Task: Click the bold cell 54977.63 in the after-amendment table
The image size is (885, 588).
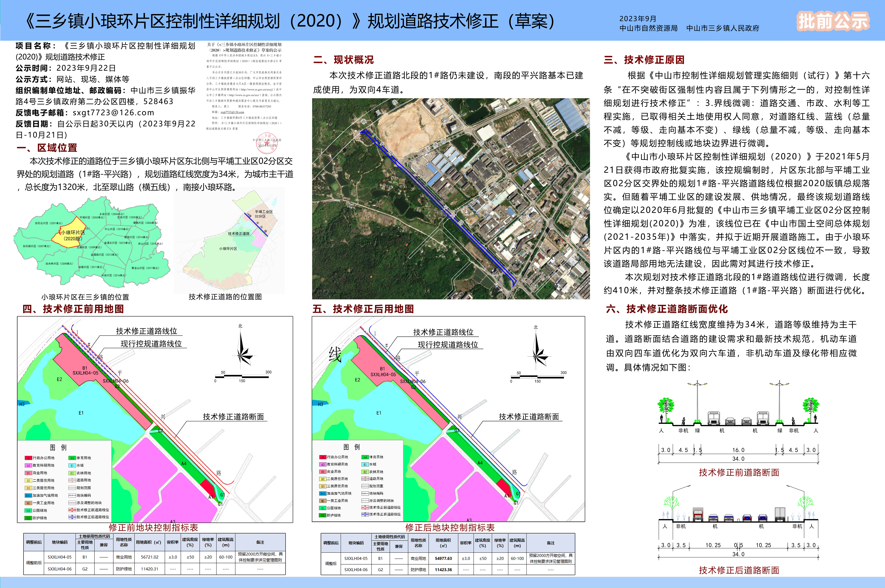Action: tap(444, 558)
